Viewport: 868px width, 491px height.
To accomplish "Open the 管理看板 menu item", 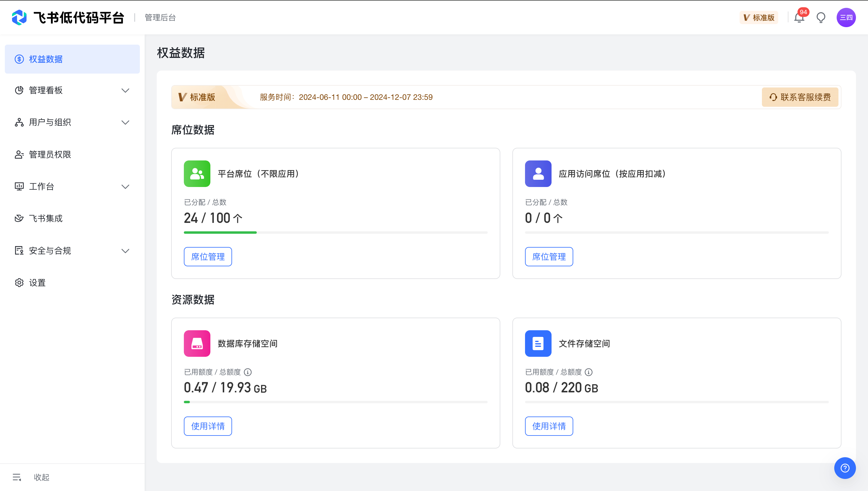I will click(72, 90).
